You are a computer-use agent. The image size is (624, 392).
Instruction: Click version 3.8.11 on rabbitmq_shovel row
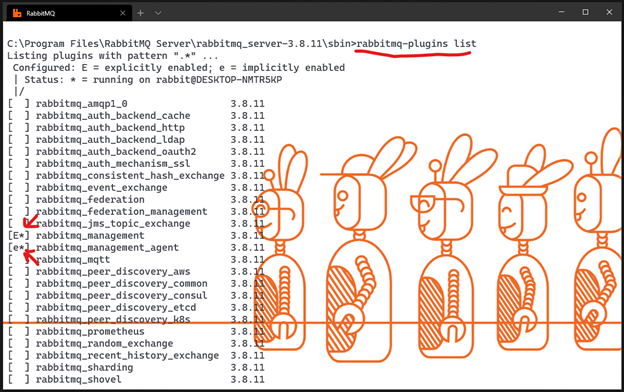point(248,379)
